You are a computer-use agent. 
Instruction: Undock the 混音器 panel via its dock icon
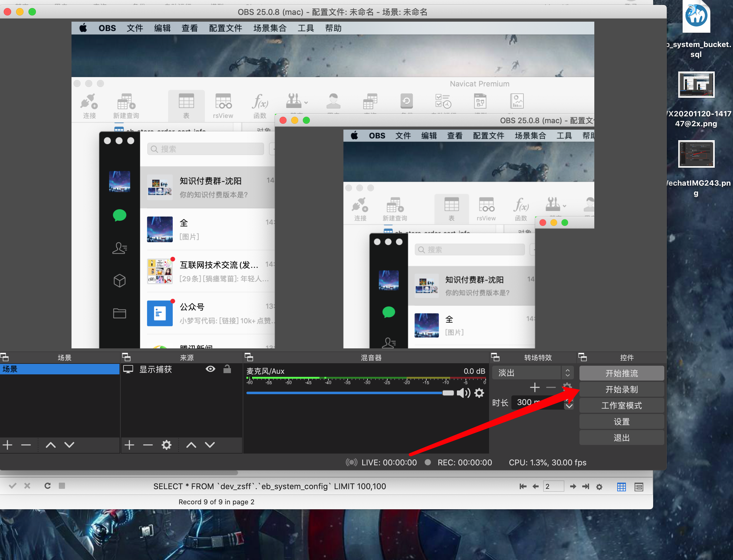[249, 357]
